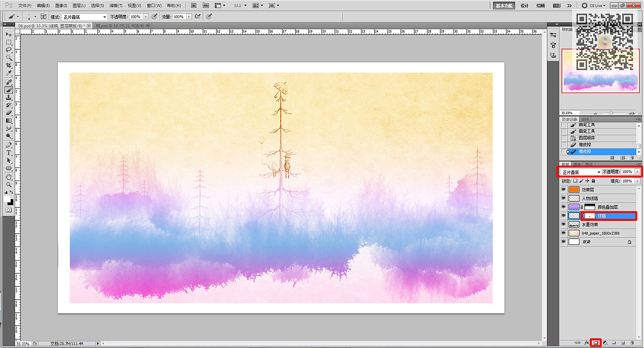The width and height of the screenshot is (644, 348).
Task: Select the History Brush tool
Action: tap(9, 106)
